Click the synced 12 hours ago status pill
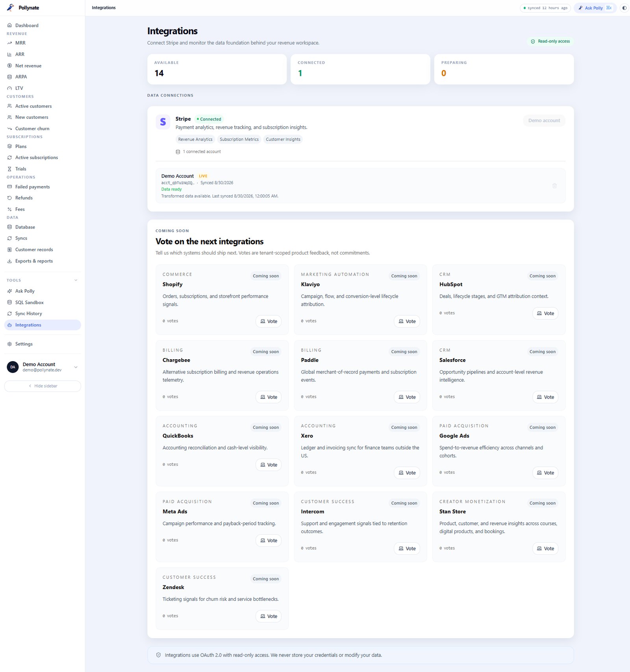The height and width of the screenshot is (672, 630). point(545,8)
